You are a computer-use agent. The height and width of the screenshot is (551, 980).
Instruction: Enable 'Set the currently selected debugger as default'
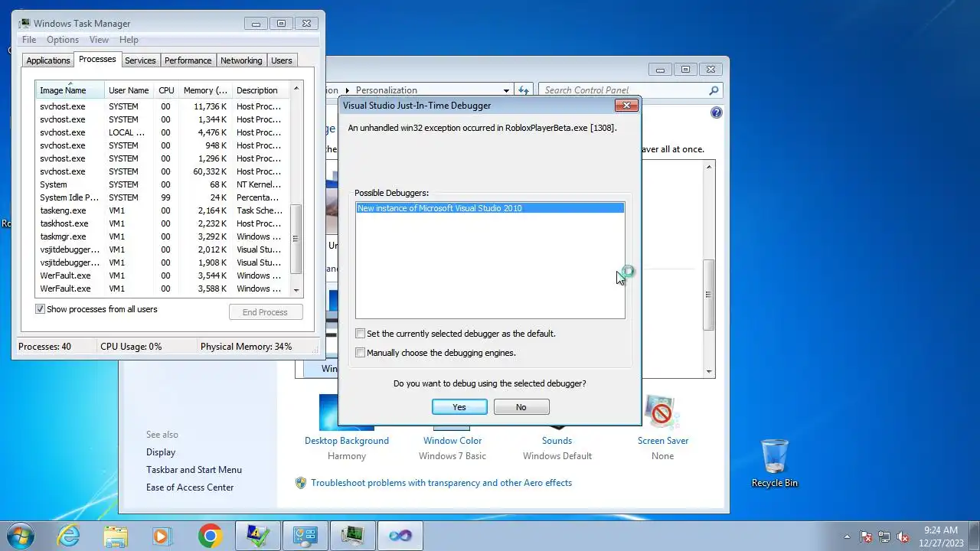(360, 334)
